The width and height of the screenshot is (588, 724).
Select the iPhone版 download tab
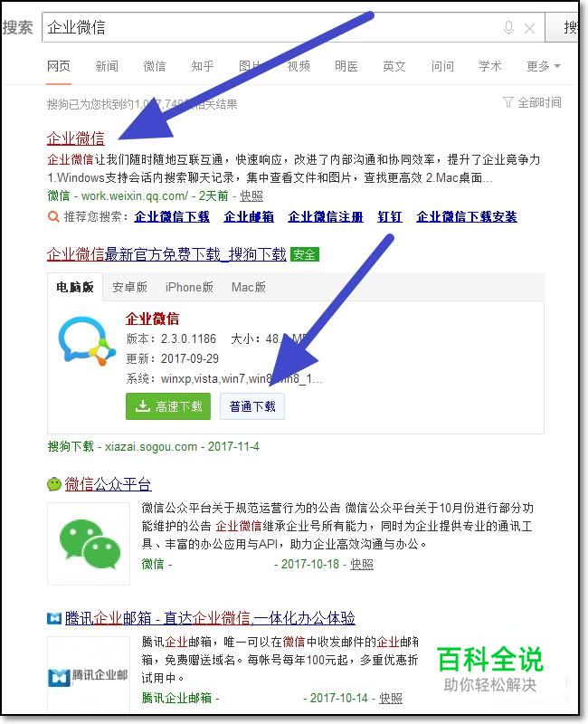tap(189, 287)
